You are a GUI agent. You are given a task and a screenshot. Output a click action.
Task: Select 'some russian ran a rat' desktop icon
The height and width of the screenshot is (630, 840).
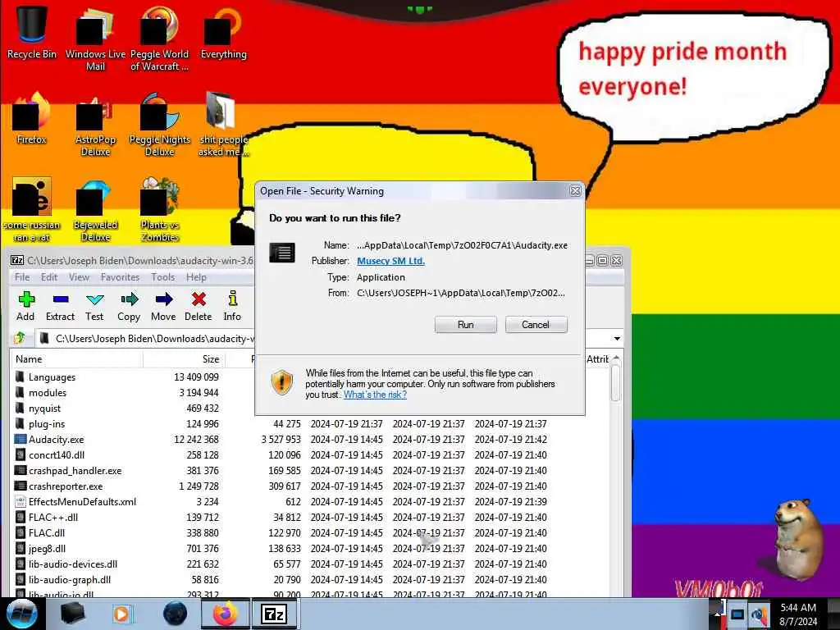point(32,210)
